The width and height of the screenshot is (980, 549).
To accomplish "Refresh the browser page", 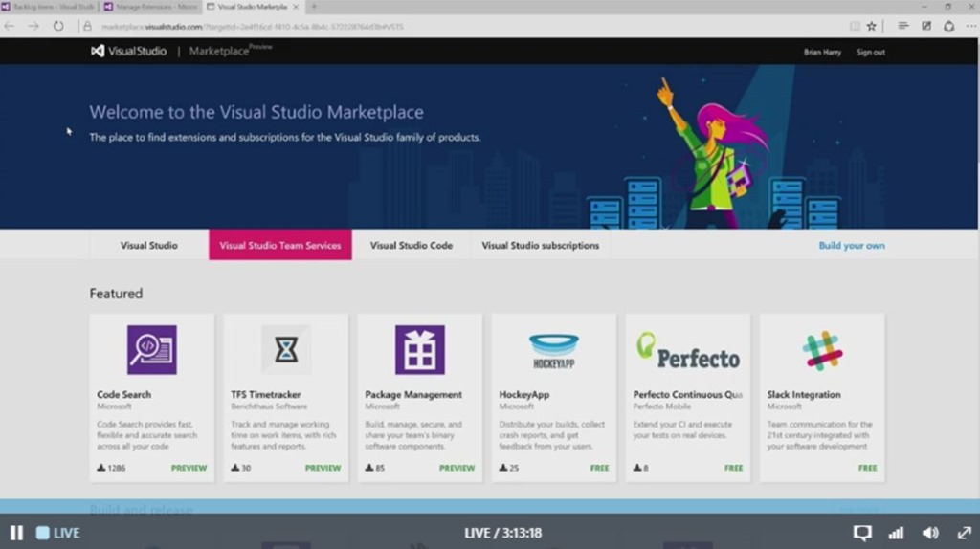I will (58, 26).
